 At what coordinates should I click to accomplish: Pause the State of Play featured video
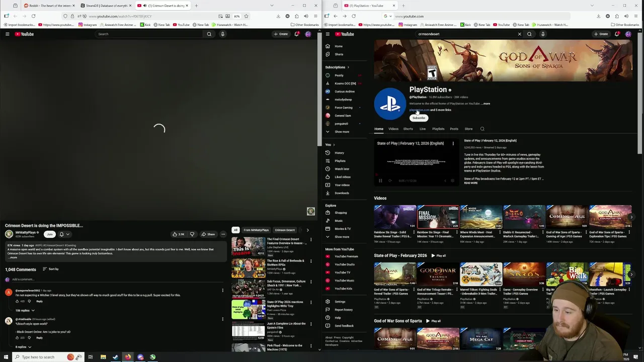click(380, 180)
